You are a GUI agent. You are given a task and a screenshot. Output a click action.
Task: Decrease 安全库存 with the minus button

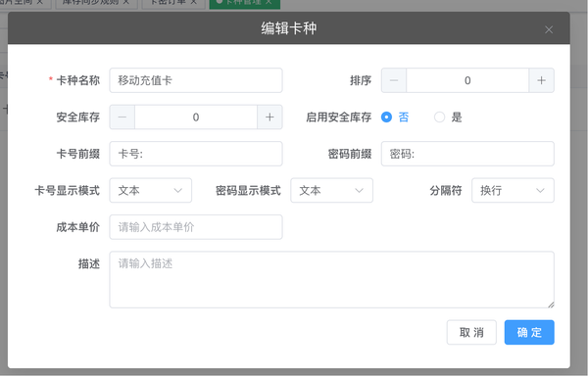click(122, 117)
